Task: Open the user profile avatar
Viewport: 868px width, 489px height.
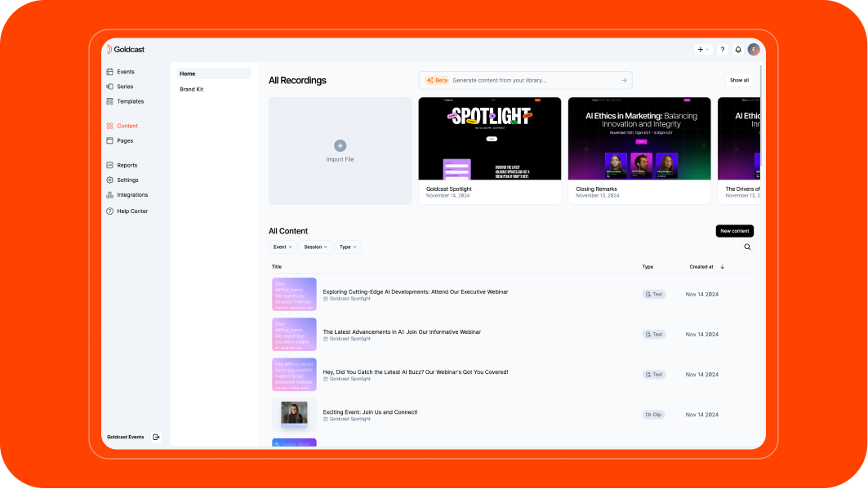Action: click(x=754, y=50)
